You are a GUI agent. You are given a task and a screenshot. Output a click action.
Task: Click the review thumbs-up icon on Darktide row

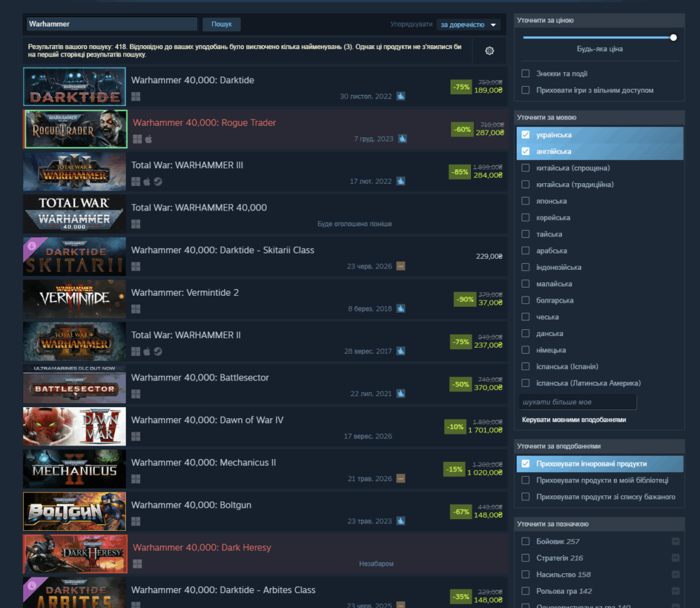click(401, 96)
